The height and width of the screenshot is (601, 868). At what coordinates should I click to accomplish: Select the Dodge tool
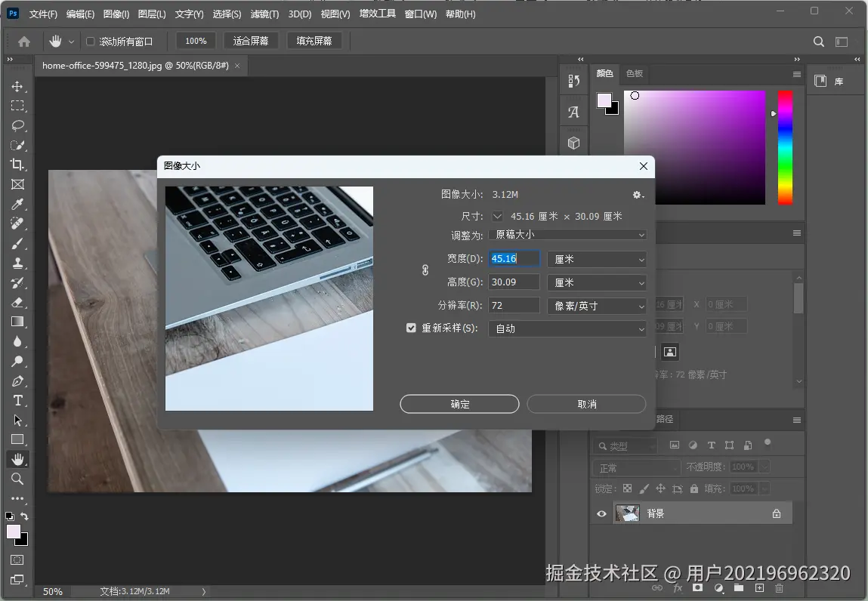pos(17,362)
